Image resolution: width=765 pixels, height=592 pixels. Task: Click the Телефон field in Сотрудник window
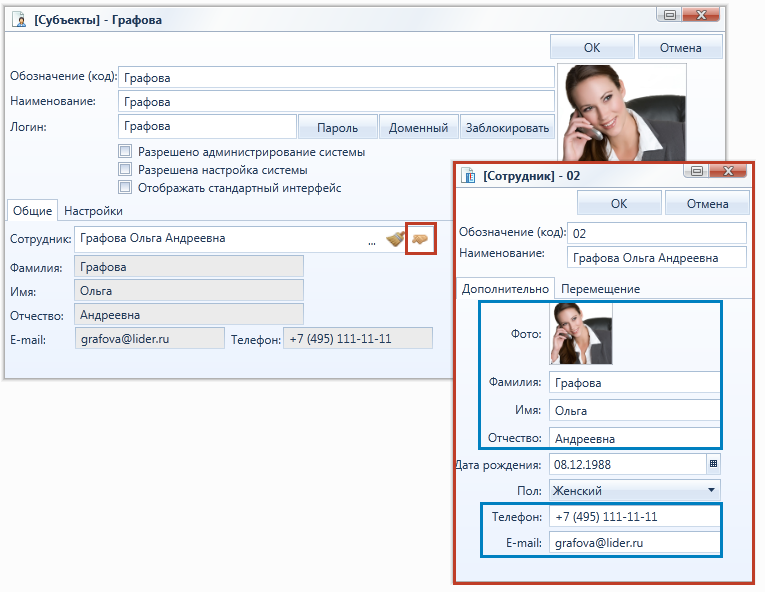(635, 516)
